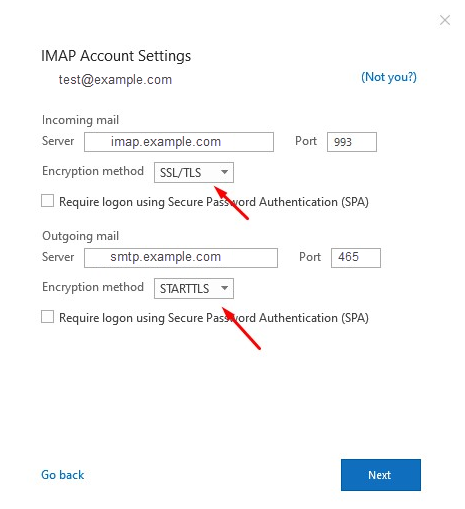Screen dimensions: 465x509
Task: Click the outgoing mail server field smtp.example.com
Action: coord(181,258)
